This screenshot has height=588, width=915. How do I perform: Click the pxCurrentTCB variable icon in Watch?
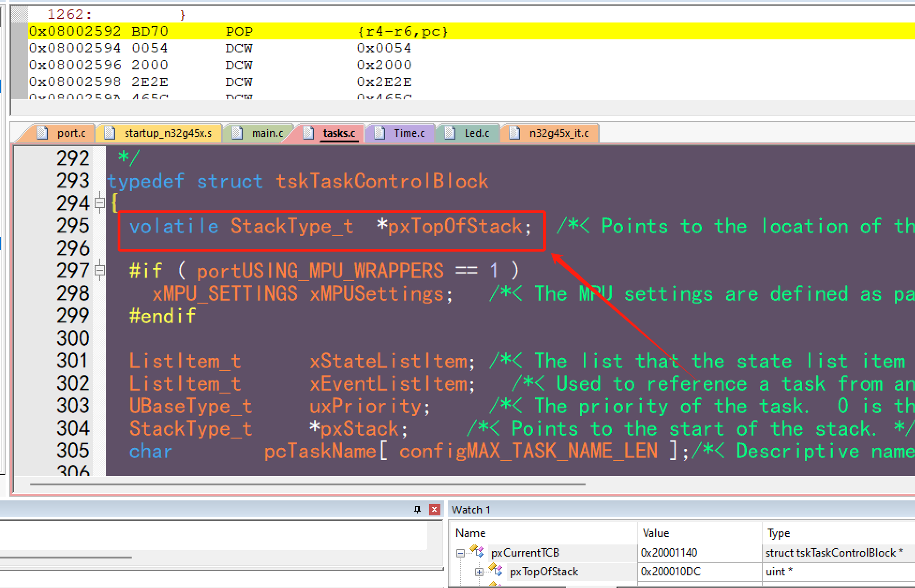point(477,551)
